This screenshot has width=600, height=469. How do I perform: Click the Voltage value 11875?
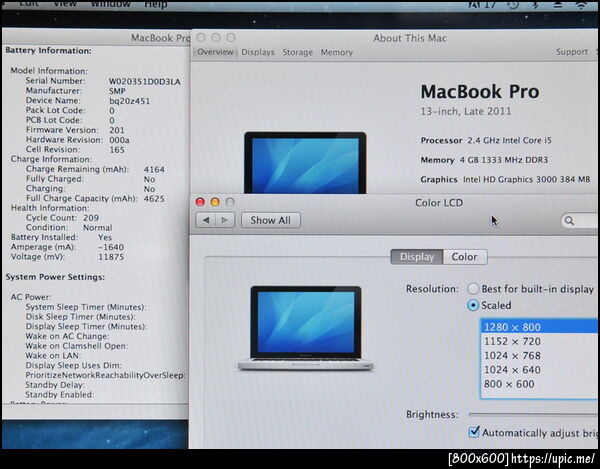(111, 257)
